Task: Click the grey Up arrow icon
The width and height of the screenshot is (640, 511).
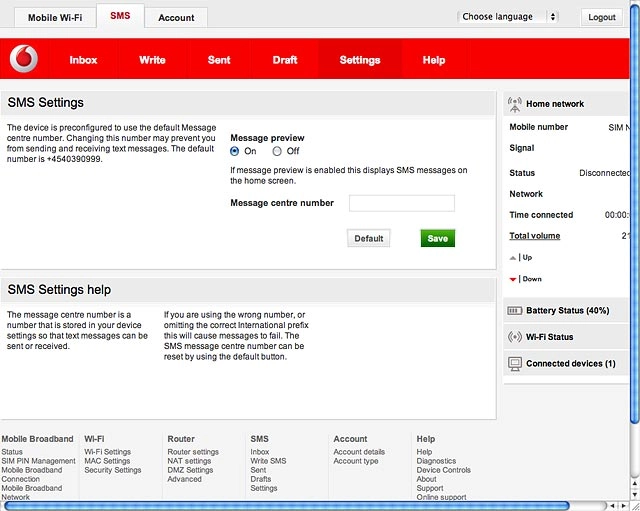Action: (x=513, y=258)
